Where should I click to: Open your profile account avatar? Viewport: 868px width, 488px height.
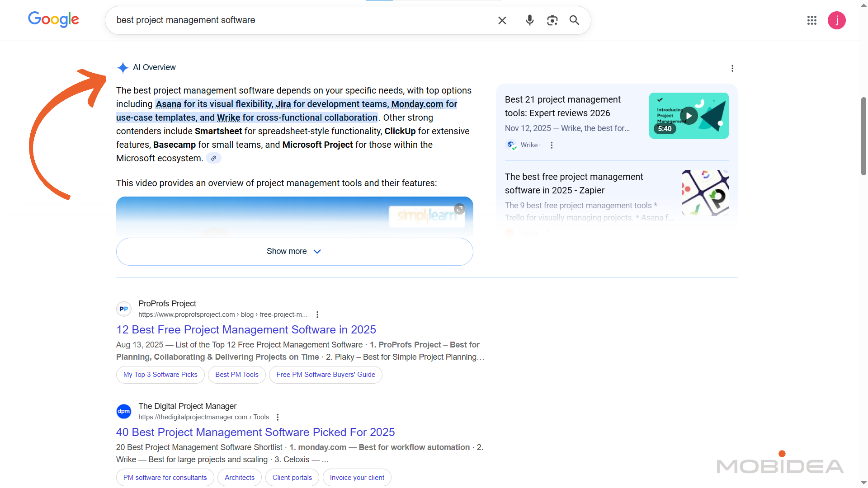point(837,20)
